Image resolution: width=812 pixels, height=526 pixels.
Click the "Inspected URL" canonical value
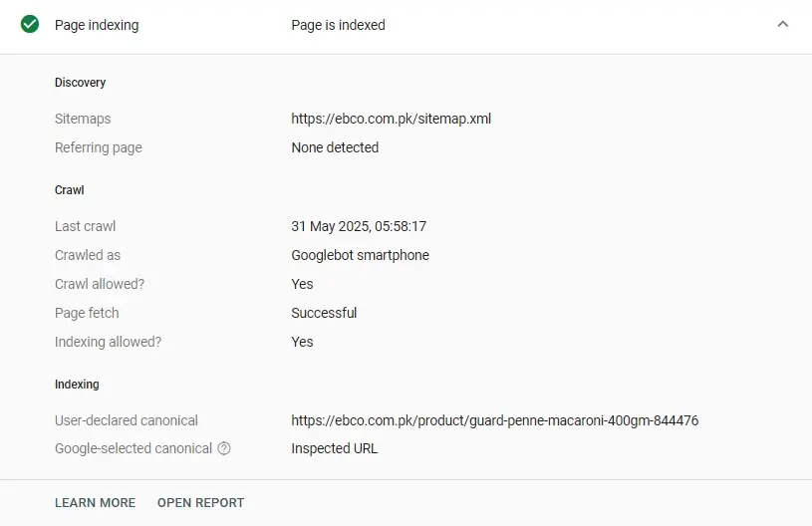coord(334,448)
